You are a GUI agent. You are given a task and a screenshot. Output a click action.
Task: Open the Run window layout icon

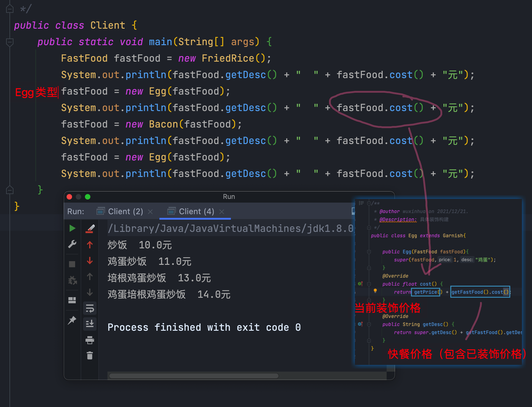point(72,300)
